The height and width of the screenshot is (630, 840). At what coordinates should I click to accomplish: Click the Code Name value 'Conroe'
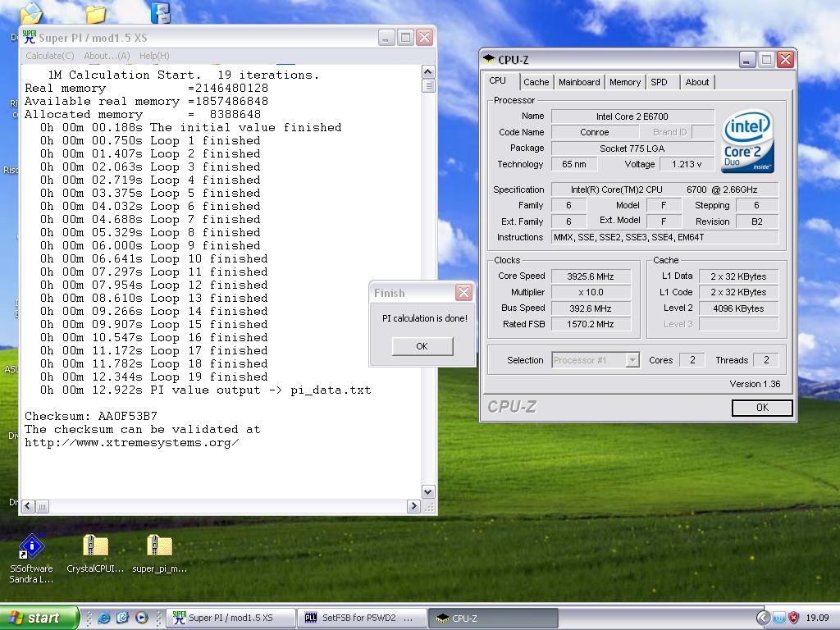click(x=594, y=132)
